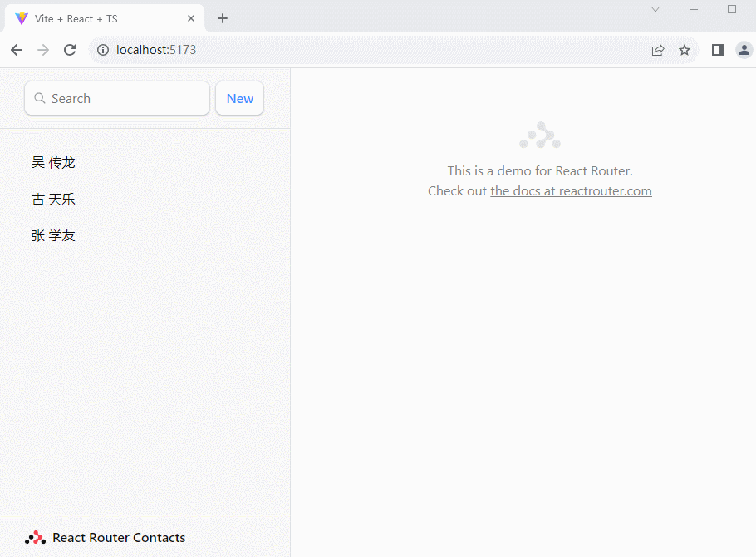Image resolution: width=756 pixels, height=557 pixels.
Task: Reload the page with refresh icon
Action: (x=70, y=50)
